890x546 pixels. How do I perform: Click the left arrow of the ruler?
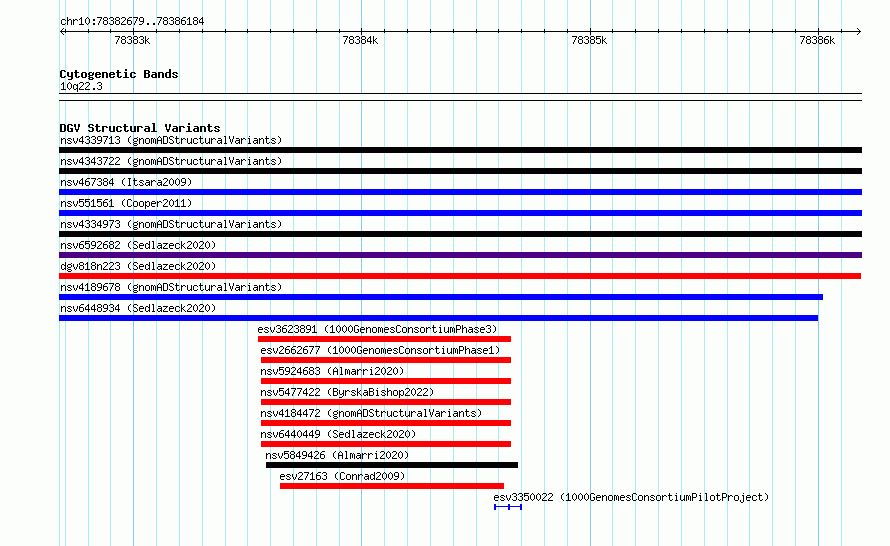pyautogui.click(x=62, y=32)
